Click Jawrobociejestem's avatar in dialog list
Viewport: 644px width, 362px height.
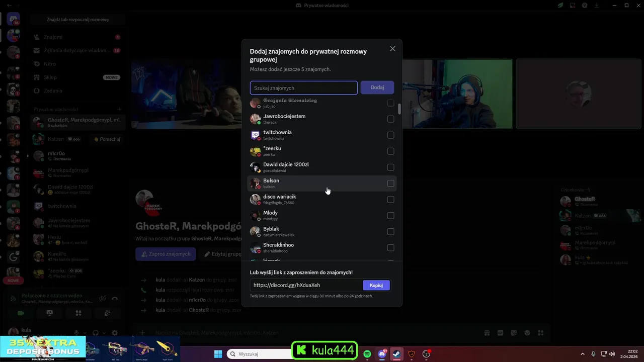pos(255,119)
